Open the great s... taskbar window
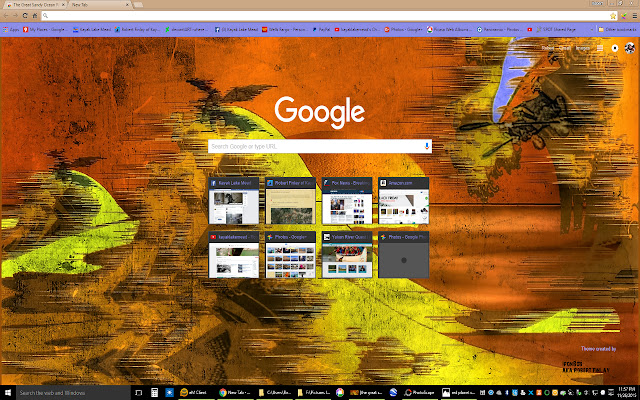This screenshot has width=640, height=400. tap(367, 393)
